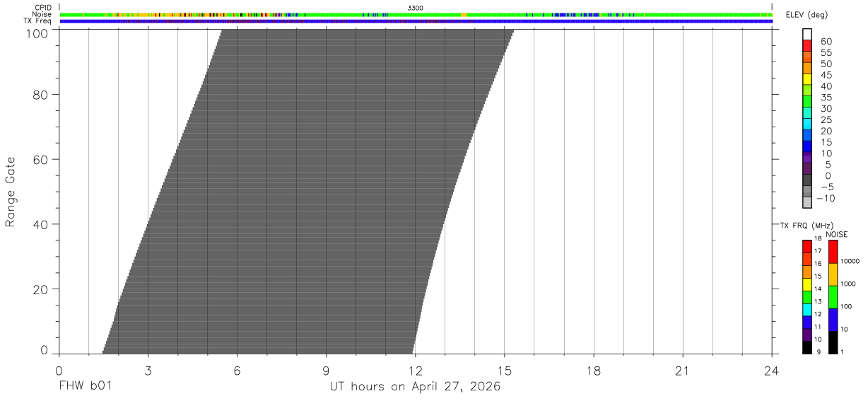Click the dark gray −5–0 segment of ELEV colorbar
Image resolution: width=868 pixels, height=401 pixels.
[x=807, y=180]
